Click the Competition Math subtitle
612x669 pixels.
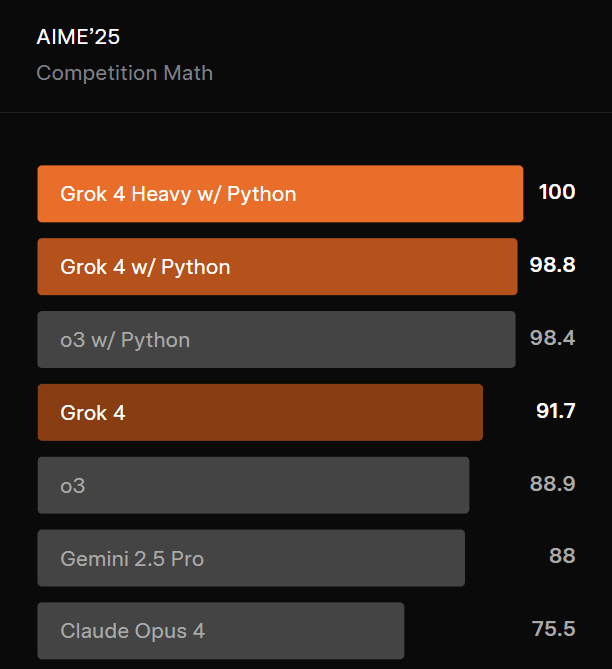125,73
